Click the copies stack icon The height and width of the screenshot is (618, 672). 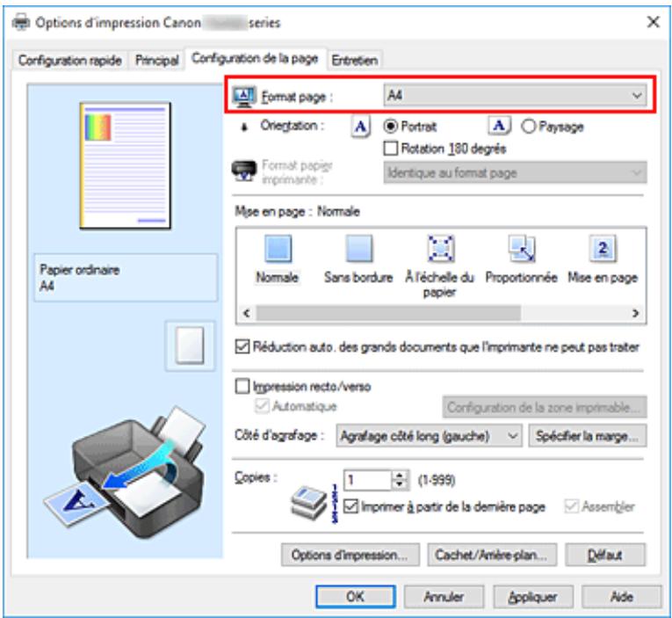click(308, 502)
